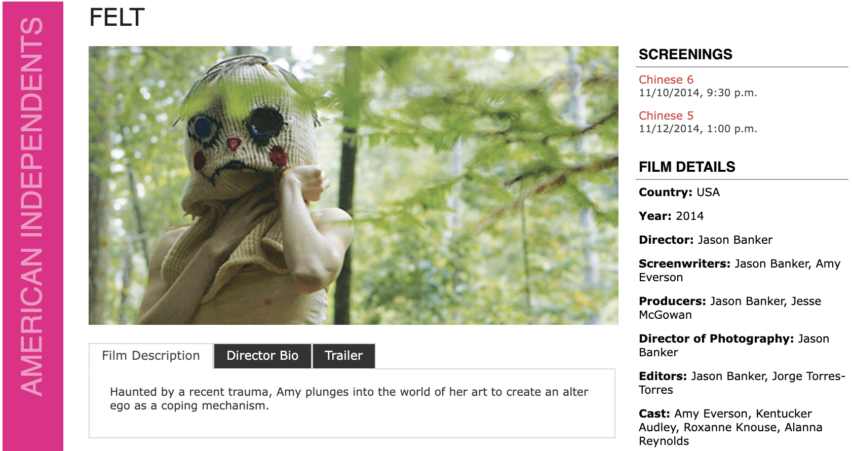Select the Film Description tab
Viewport: 852px width, 451px height.
[151, 356]
